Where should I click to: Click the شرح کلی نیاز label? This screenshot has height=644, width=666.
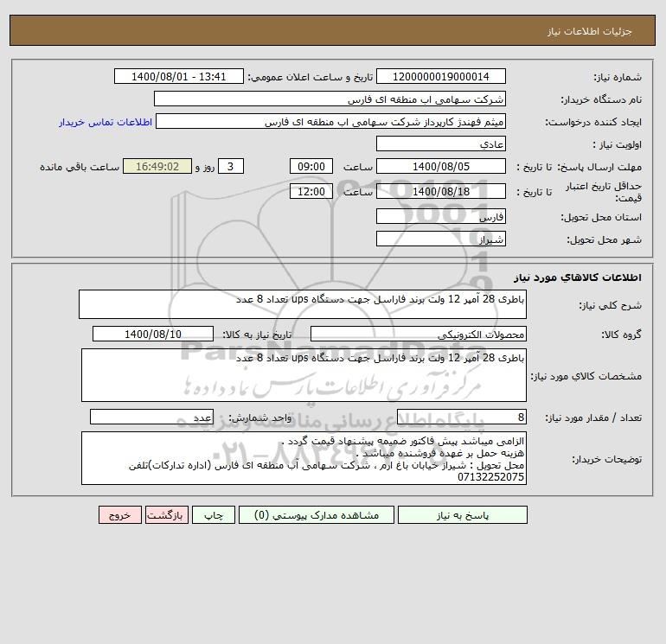[x=611, y=305]
